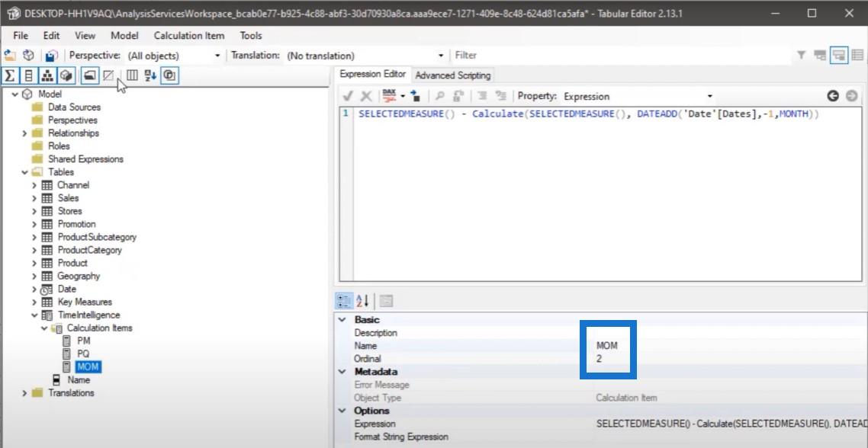The height and width of the screenshot is (448, 868).
Task: Collapse the Basic property section
Action: pyautogui.click(x=342, y=320)
